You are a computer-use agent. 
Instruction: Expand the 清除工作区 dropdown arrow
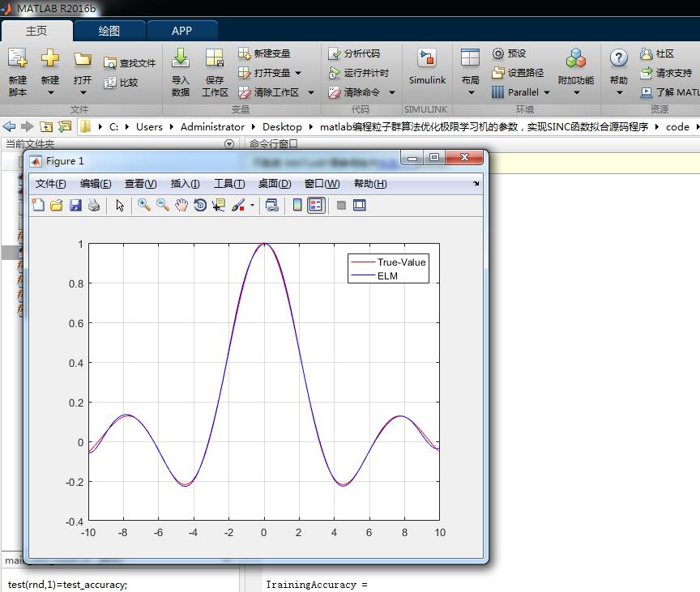(x=311, y=92)
